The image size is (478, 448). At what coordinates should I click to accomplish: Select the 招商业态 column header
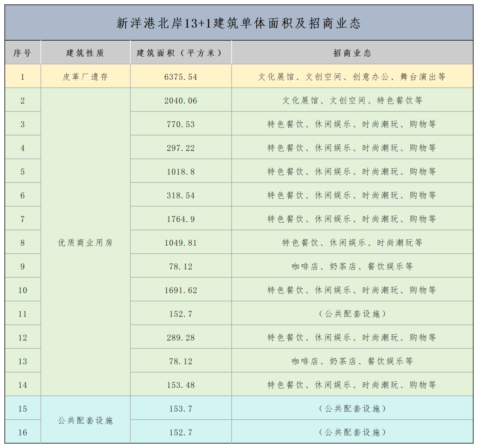point(352,53)
